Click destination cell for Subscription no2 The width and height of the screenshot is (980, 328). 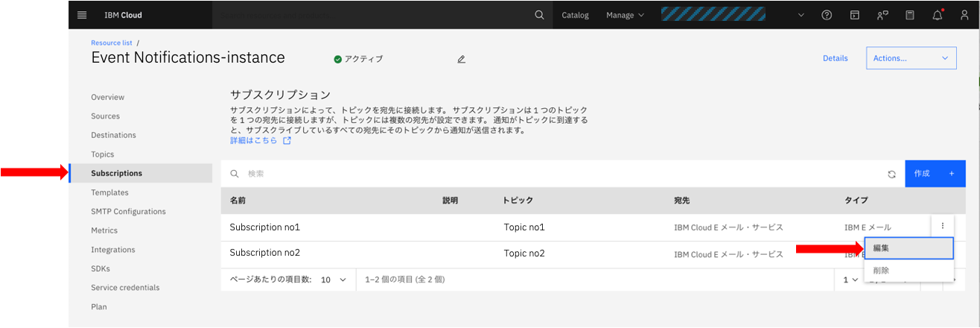(x=728, y=254)
